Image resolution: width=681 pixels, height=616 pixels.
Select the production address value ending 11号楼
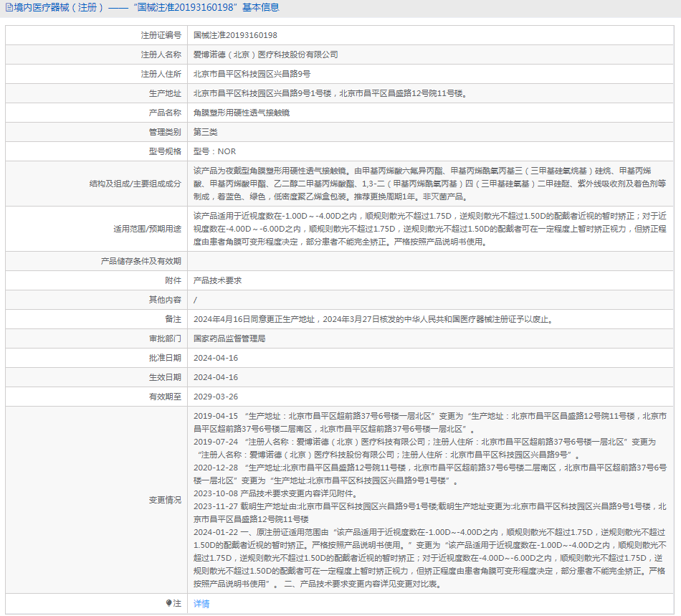coord(330,93)
